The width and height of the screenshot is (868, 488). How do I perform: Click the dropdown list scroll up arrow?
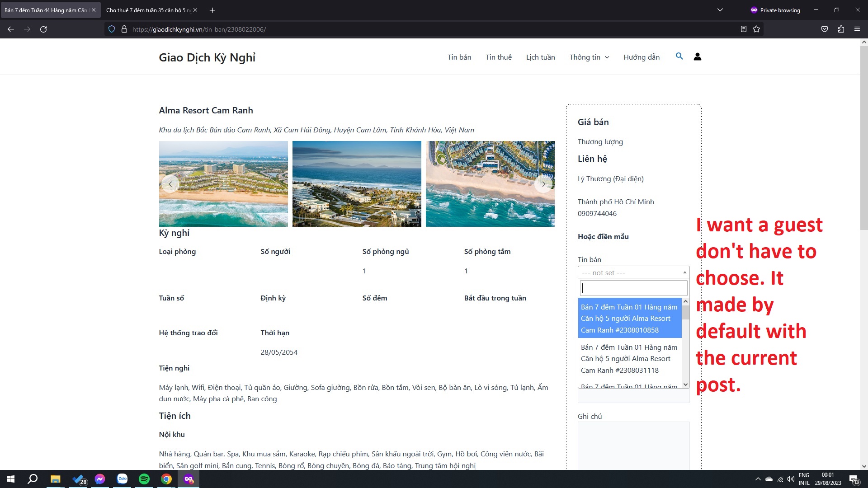point(685,301)
